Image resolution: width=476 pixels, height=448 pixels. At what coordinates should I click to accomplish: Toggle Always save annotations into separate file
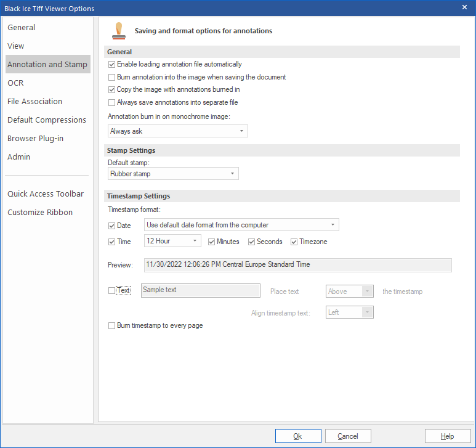coord(112,102)
